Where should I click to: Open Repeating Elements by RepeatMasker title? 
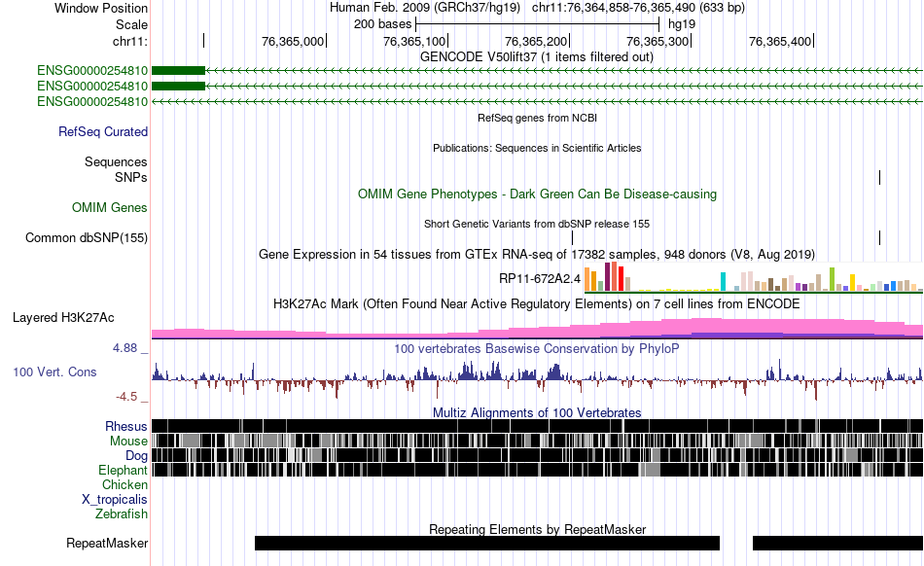pos(537,529)
